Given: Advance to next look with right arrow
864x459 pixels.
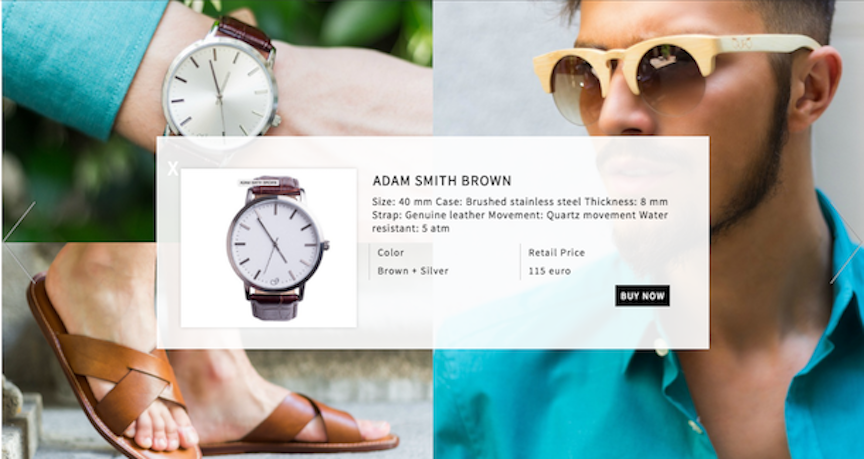Looking at the screenshot, I should (x=846, y=242).
